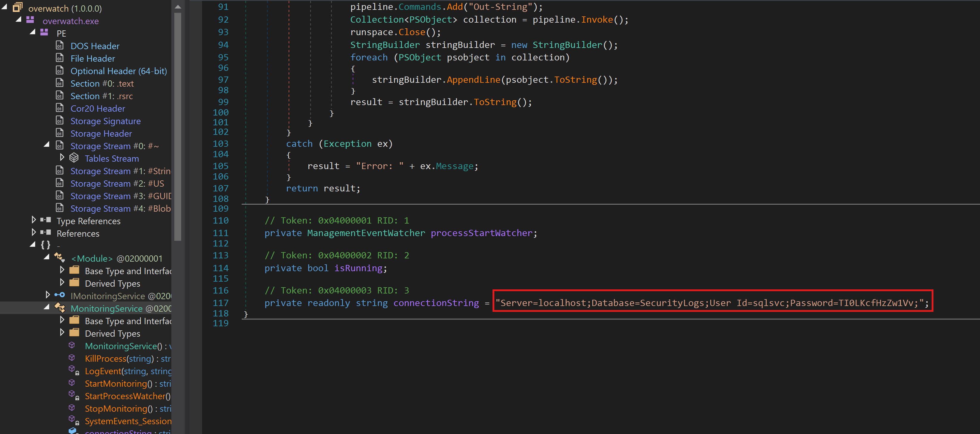This screenshot has width=980, height=434.
Task: Click the StringBuilder type on line 94
Action: (x=385, y=45)
